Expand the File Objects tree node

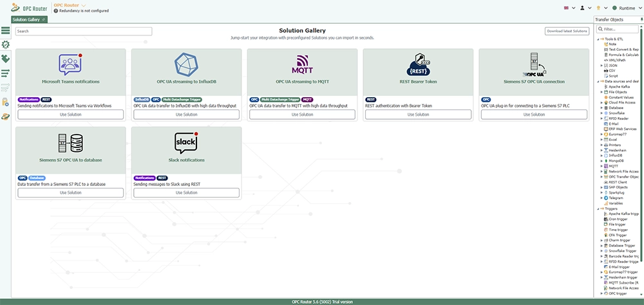tap(601, 92)
